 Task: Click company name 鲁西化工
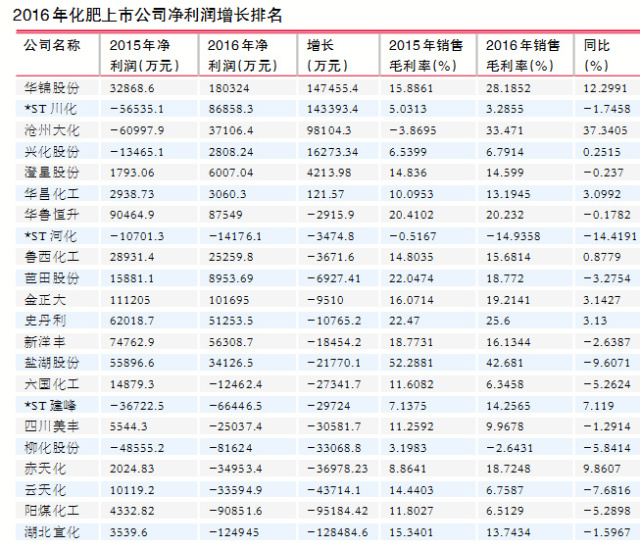(x=52, y=257)
